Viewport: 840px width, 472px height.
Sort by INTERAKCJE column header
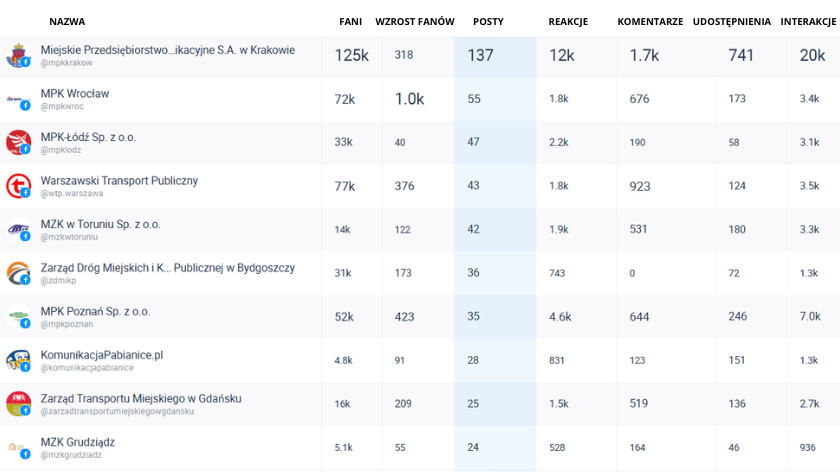[808, 21]
